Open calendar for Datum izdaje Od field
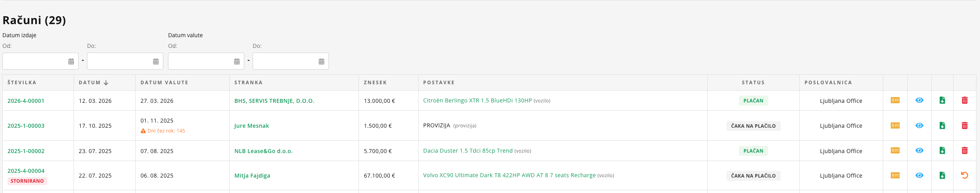 [x=71, y=61]
